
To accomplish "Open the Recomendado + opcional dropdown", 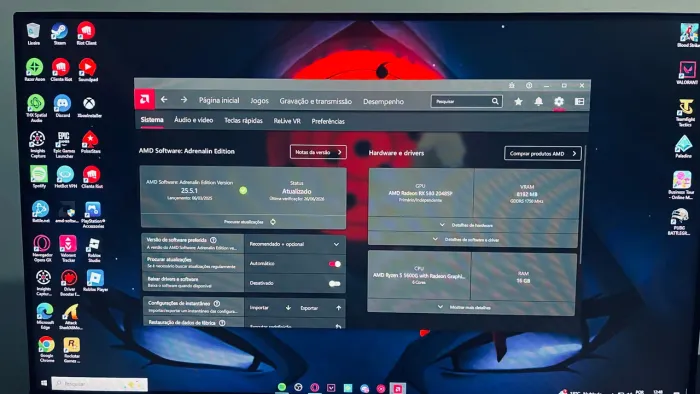I will pyautogui.click(x=295, y=244).
